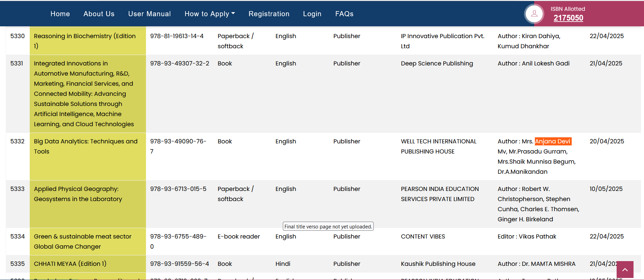The width and height of the screenshot is (644, 280).
Task: Click the user profile avatar icon
Action: [534, 14]
